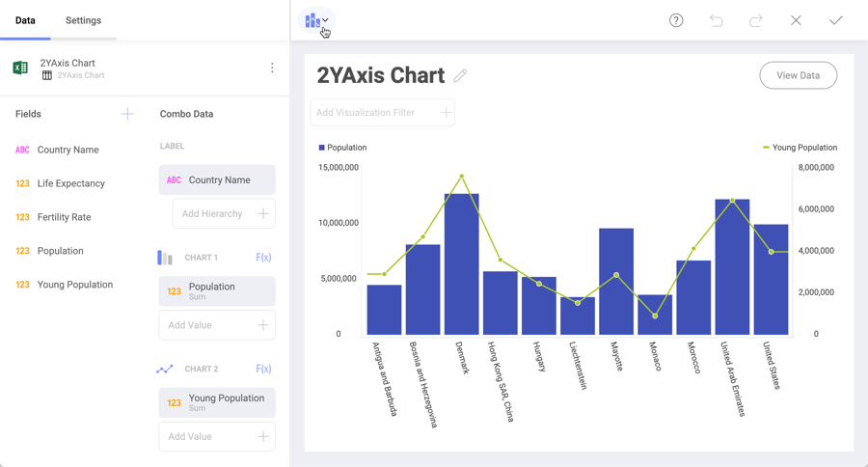Image resolution: width=868 pixels, height=467 pixels.
Task: Click the View Data button
Action: (798, 75)
